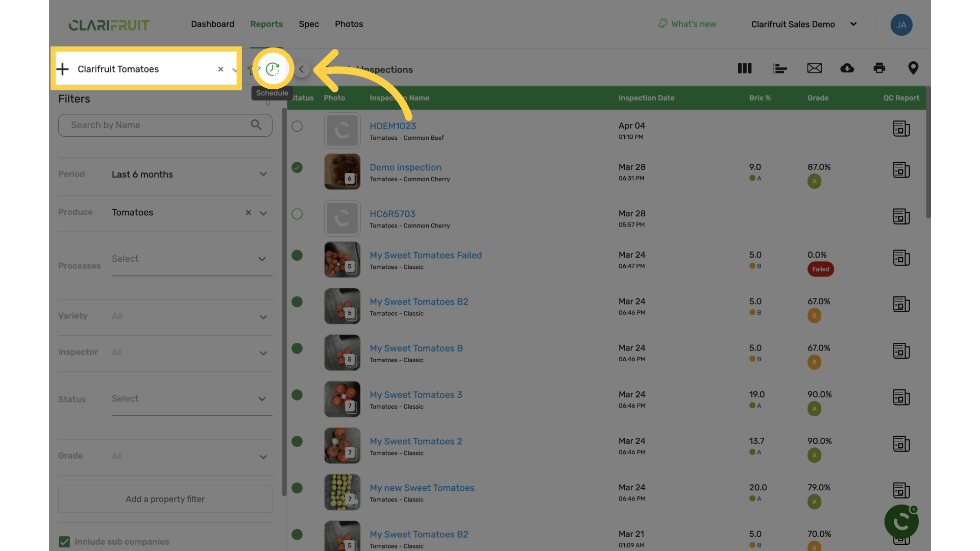Toggle status dot for My Sweet Tomatoes B
Screen dimensions: 980x551
click(x=297, y=348)
